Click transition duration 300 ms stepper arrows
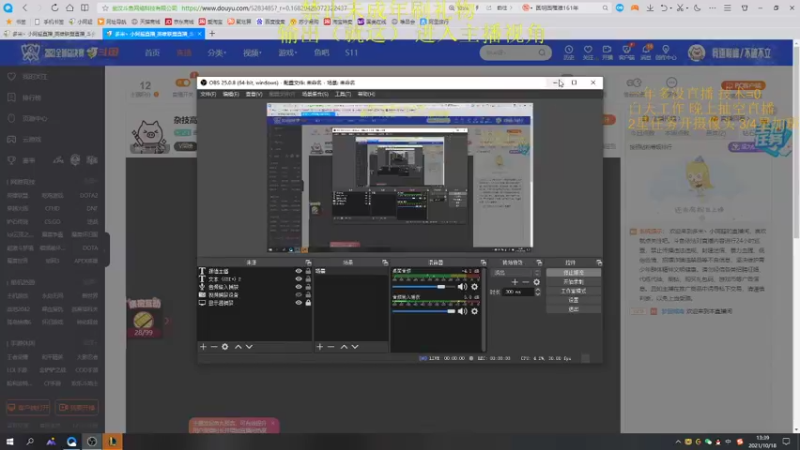The image size is (800, 450). tap(537, 292)
